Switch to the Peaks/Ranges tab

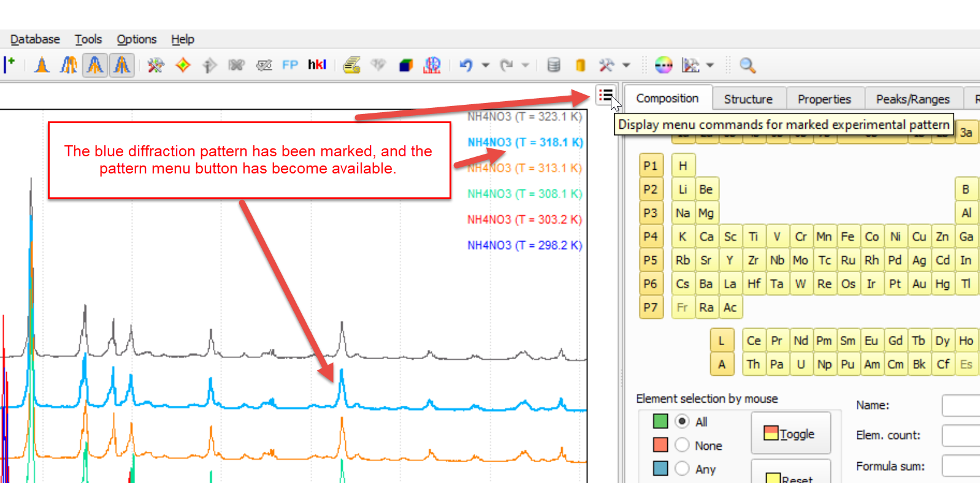pos(912,99)
